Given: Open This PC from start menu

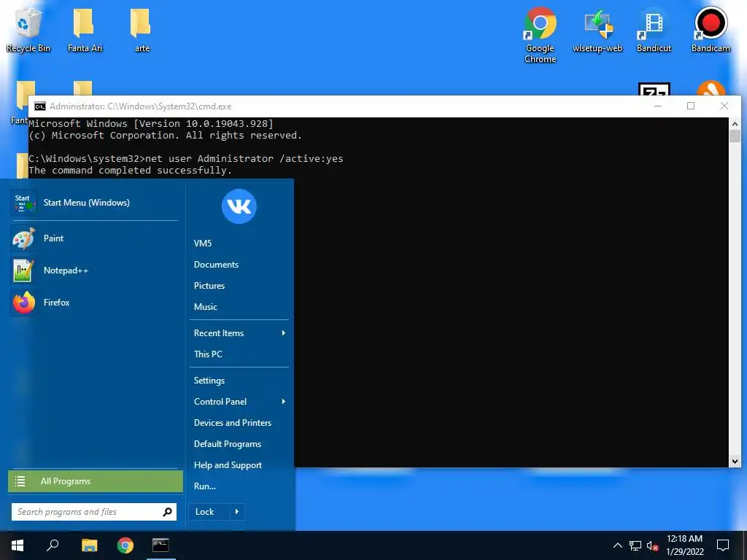Looking at the screenshot, I should 208,354.
